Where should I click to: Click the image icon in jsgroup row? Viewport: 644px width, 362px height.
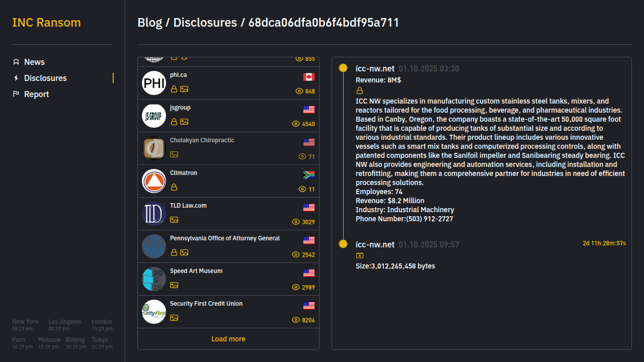(184, 122)
